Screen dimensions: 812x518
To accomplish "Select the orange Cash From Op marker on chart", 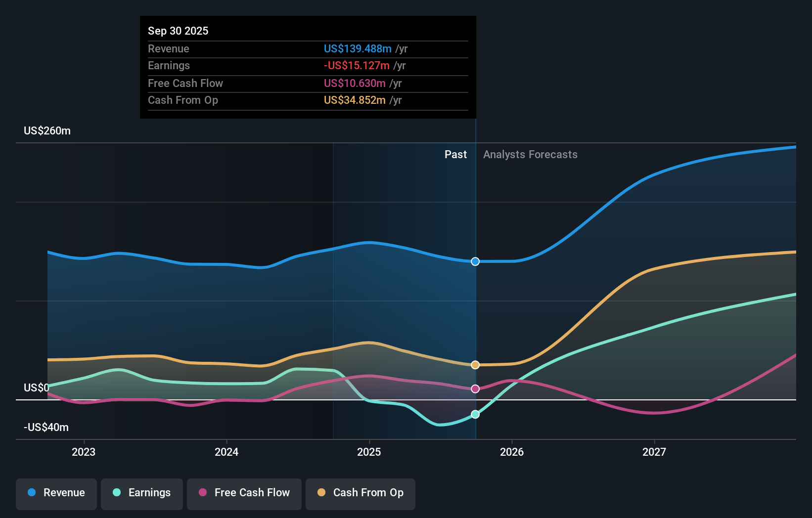I will coord(475,365).
